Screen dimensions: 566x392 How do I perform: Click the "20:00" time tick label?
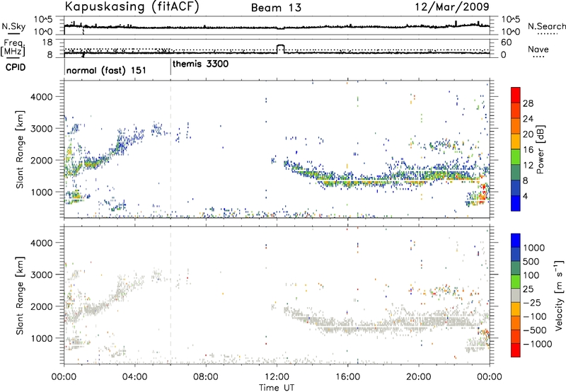[419, 377]
